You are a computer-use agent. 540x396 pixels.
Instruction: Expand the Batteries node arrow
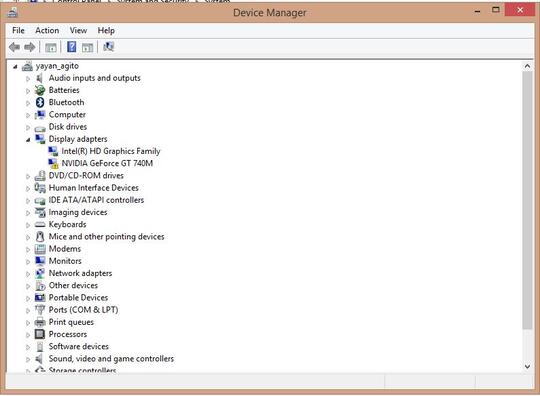coord(28,91)
